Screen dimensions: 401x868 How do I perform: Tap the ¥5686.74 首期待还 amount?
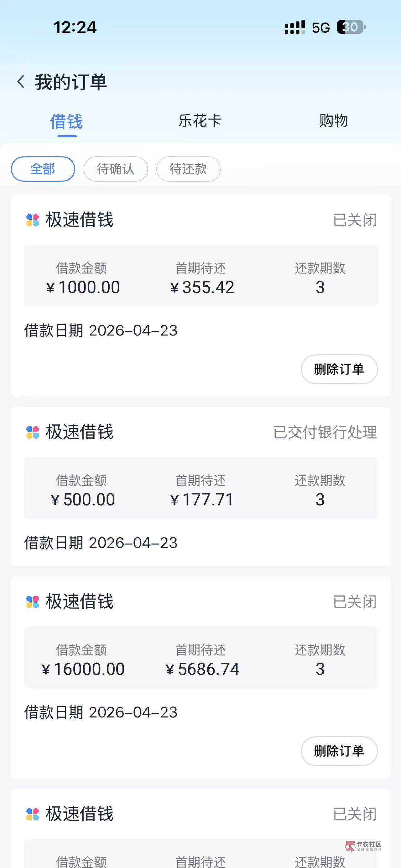coord(202,669)
